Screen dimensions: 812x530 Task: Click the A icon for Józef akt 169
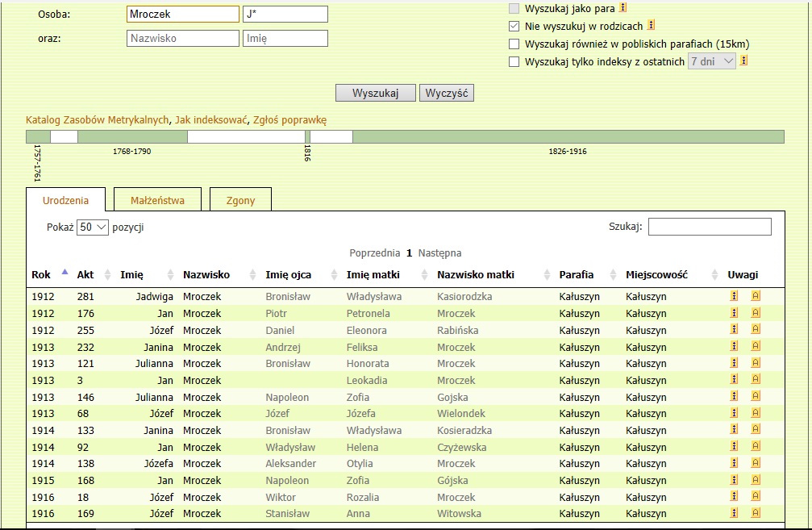756,514
